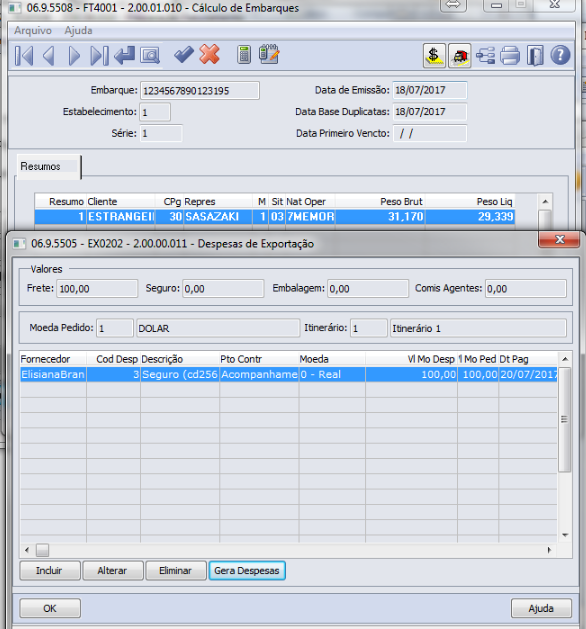Click the 'Itinerário 1' description field
This screenshot has height=629, width=586.
[x=478, y=328]
